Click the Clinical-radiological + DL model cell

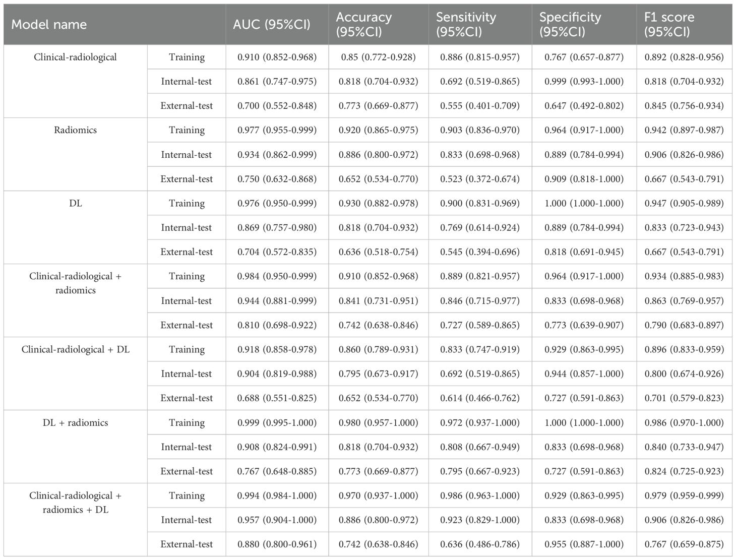pyautogui.click(x=75, y=349)
